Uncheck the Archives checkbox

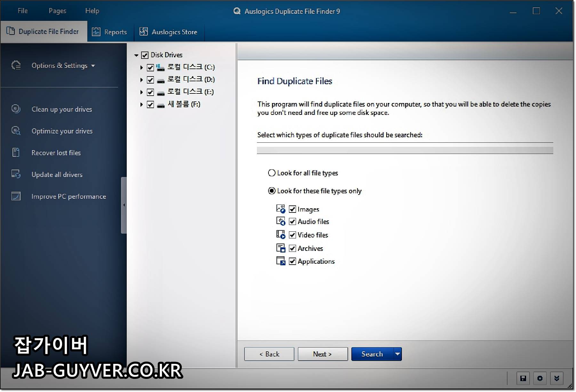(292, 248)
